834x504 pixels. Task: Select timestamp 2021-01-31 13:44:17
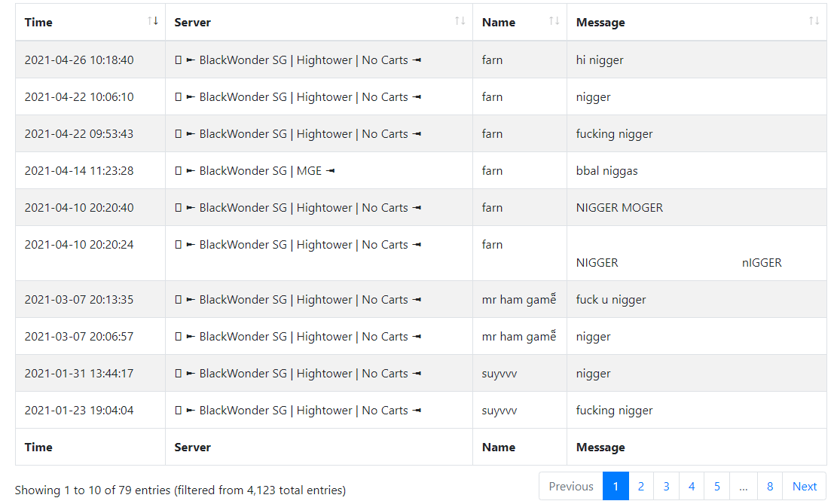point(79,374)
